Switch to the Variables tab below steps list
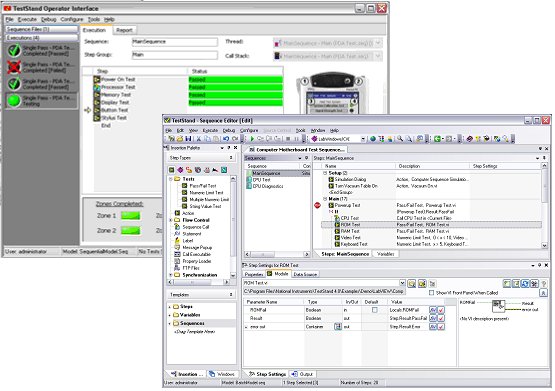 [x=385, y=254]
